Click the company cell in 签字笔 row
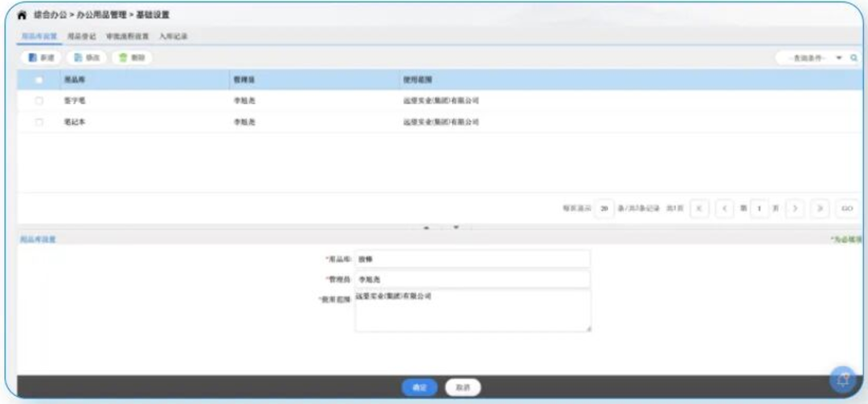The width and height of the screenshot is (868, 404). [x=440, y=100]
